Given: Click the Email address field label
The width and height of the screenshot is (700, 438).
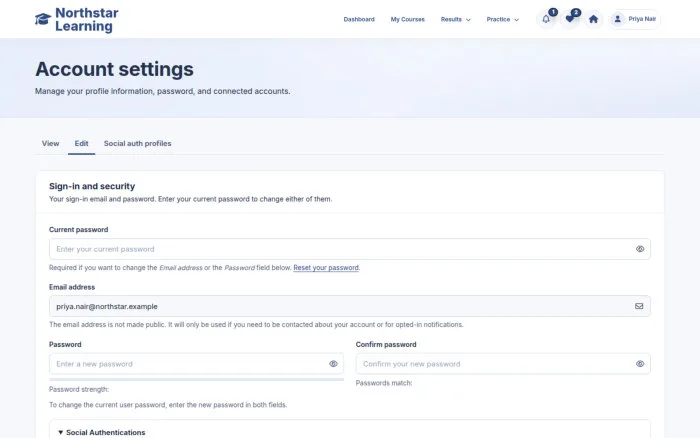Looking at the screenshot, I should [x=72, y=287].
